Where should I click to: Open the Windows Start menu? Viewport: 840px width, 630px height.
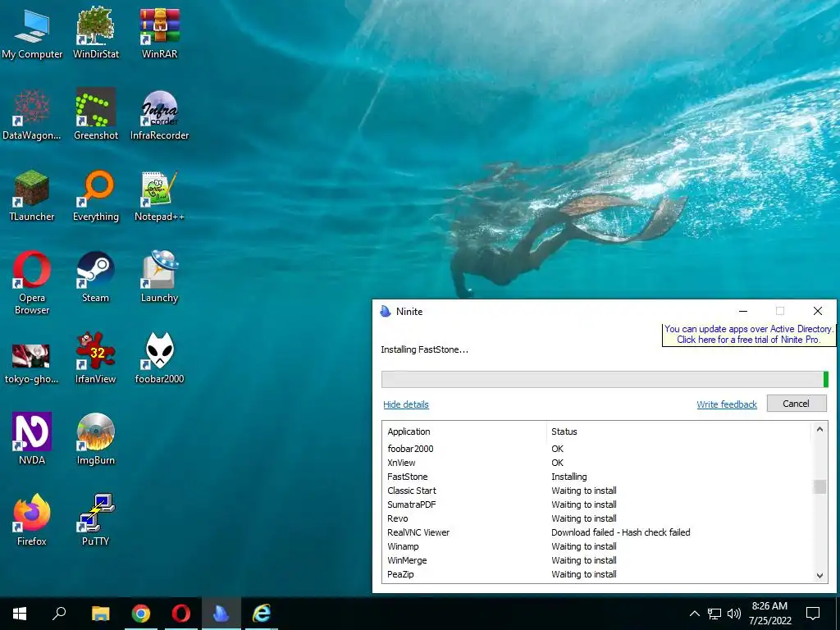(20, 614)
